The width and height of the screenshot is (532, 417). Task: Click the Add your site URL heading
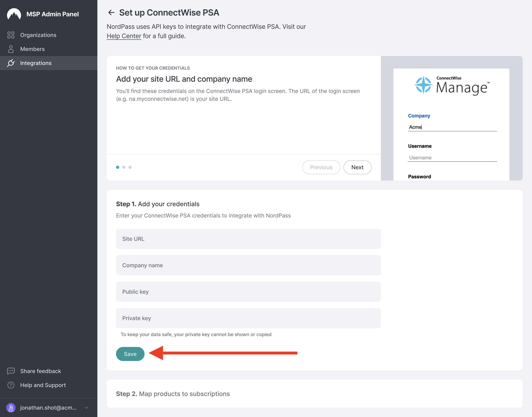tap(184, 79)
